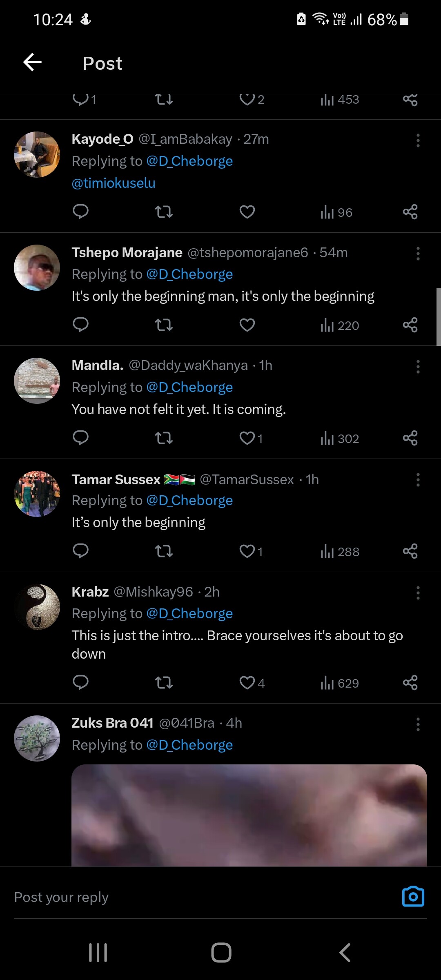
Task: Open the @timiokuselu mention link
Action: (114, 183)
